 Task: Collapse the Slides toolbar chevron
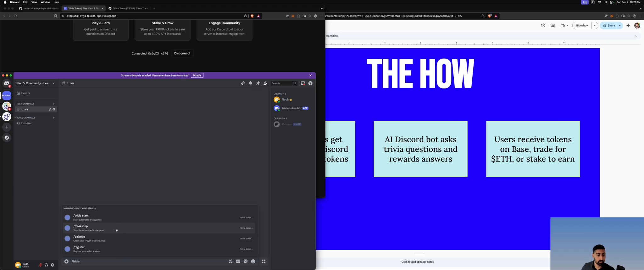click(636, 36)
